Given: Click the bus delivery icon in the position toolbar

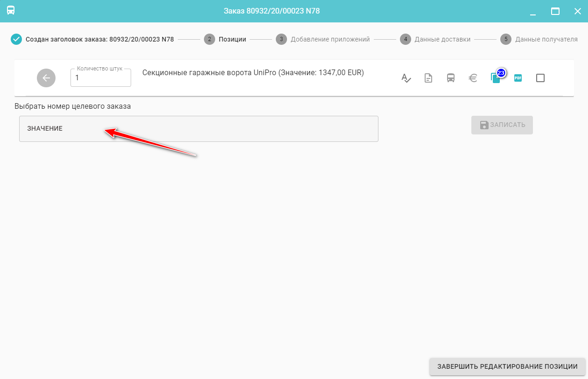Looking at the screenshot, I should [x=450, y=78].
